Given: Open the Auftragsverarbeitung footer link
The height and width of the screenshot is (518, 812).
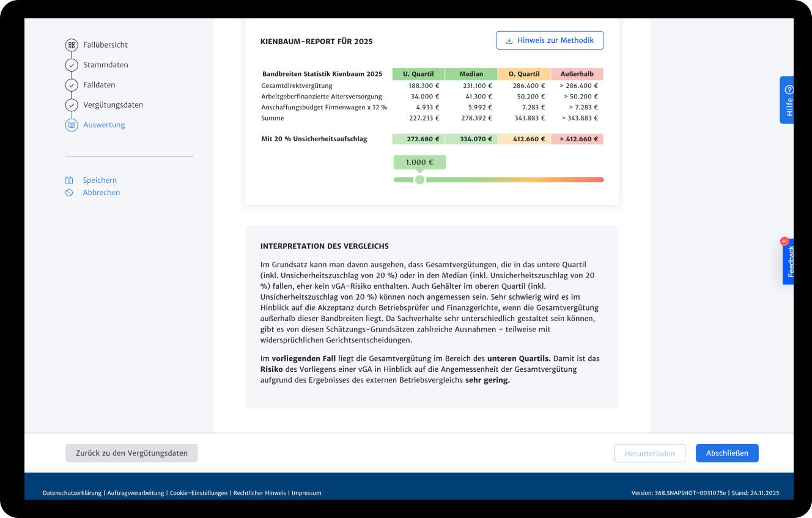Looking at the screenshot, I should coord(136,493).
